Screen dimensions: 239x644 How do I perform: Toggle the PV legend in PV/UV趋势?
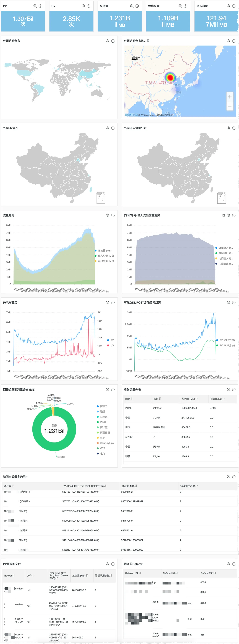point(110,340)
